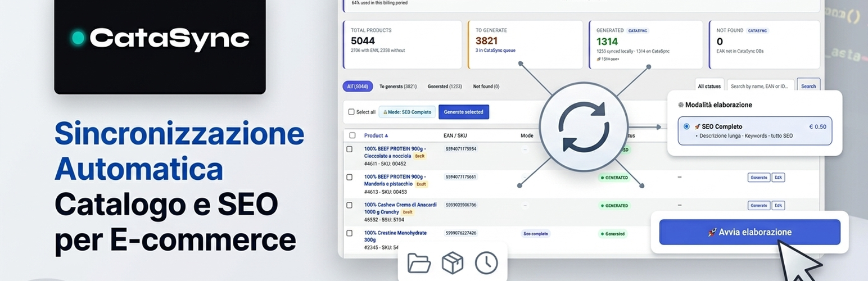868x281 pixels.
Task: Switch to the Generated (1233) tab
Action: coord(445,87)
